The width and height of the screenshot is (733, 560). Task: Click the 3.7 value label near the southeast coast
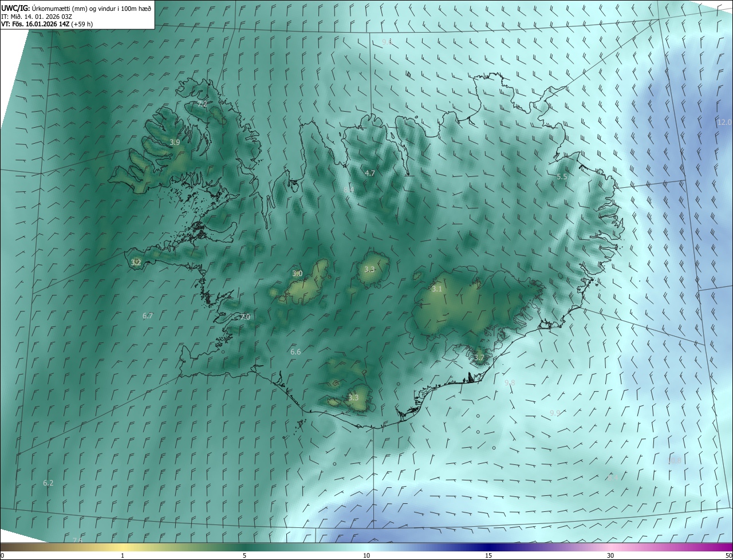pyautogui.click(x=479, y=358)
